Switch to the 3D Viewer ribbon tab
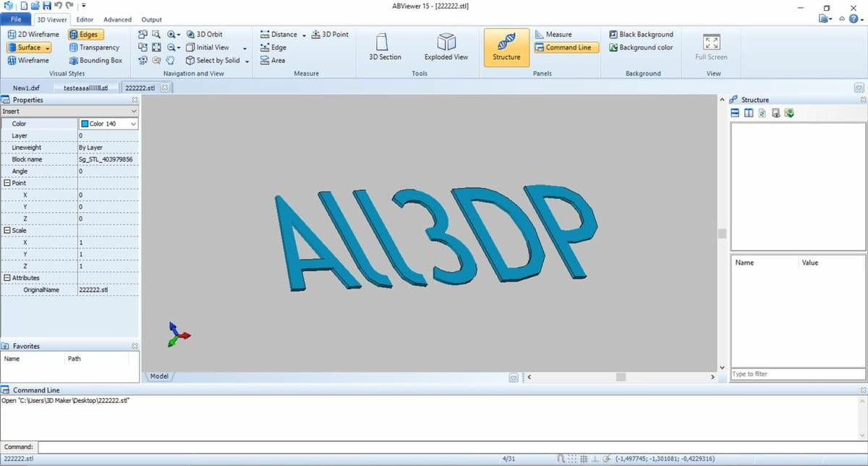868x466 pixels. pos(51,20)
